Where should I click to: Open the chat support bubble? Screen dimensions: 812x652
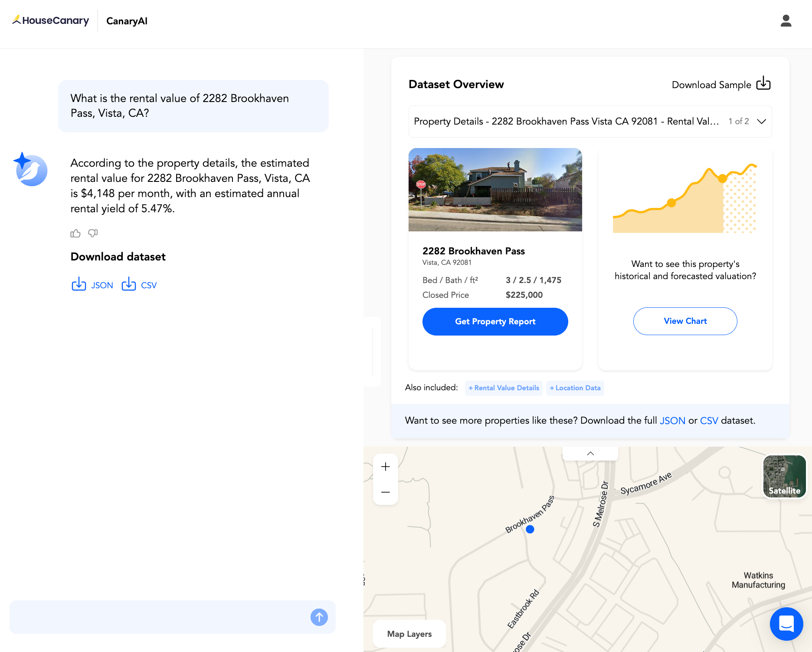[x=786, y=624]
